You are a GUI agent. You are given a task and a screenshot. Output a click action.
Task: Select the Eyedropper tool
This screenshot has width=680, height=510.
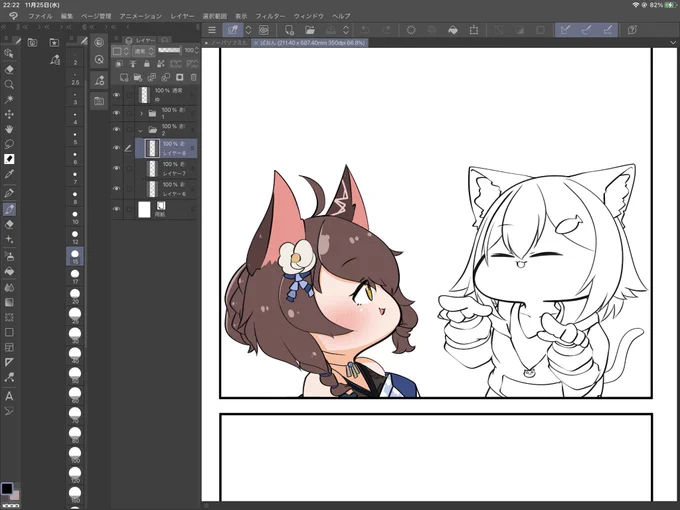click(x=9, y=174)
